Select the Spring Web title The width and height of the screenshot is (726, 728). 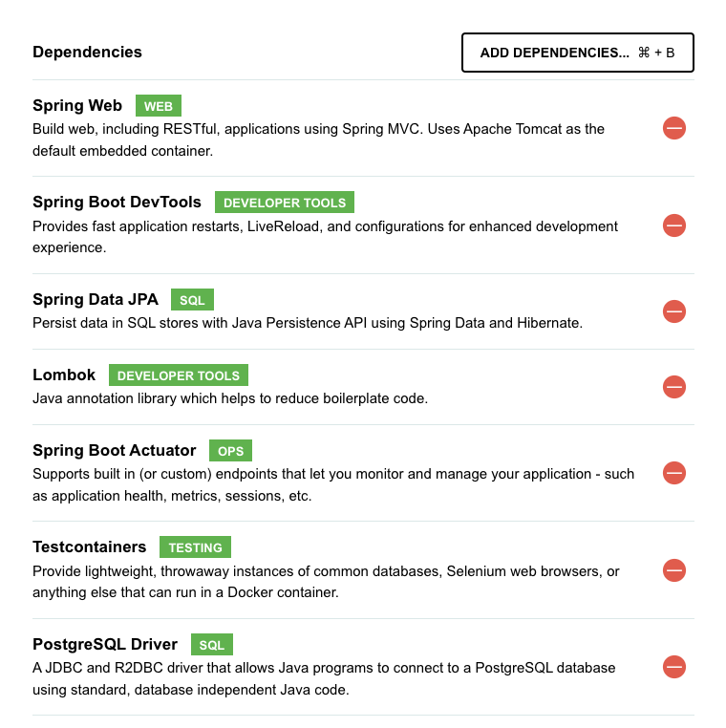pyautogui.click(x=77, y=105)
